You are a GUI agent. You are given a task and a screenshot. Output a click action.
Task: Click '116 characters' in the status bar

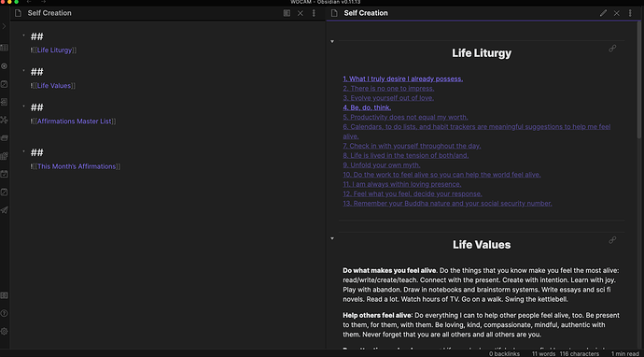tap(579, 353)
